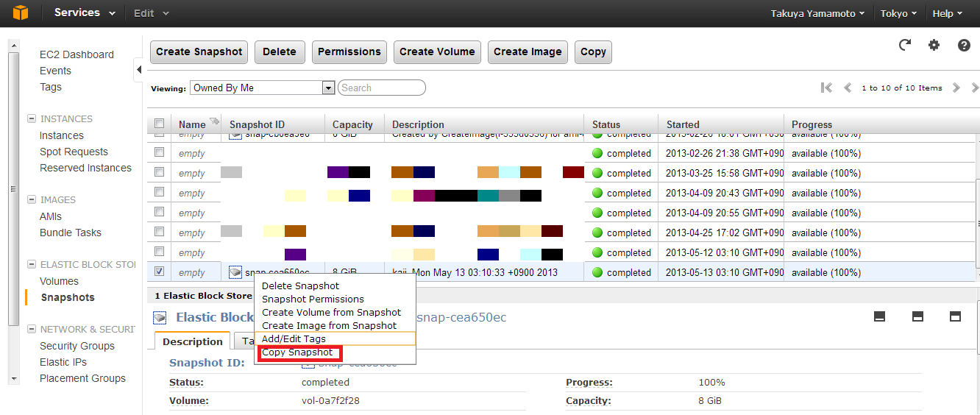Click the Permissions toolbar button
Image resolution: width=980 pixels, height=415 pixels.
pyautogui.click(x=349, y=52)
